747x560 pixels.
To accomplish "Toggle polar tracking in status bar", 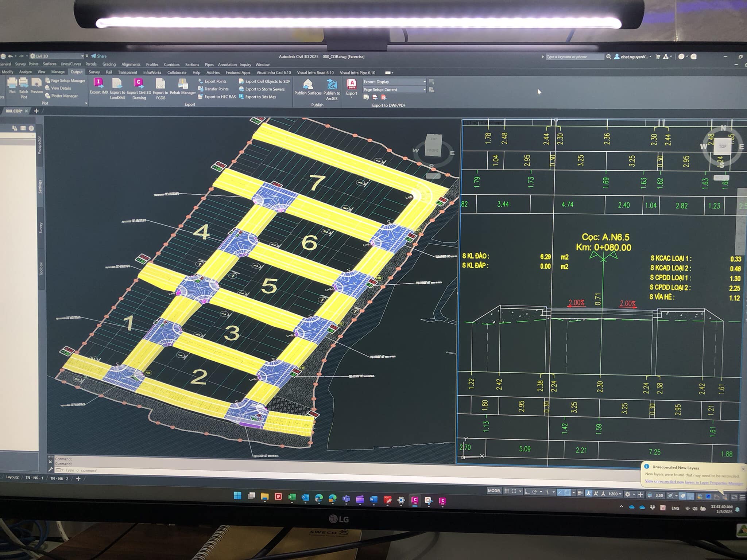I will (534, 492).
